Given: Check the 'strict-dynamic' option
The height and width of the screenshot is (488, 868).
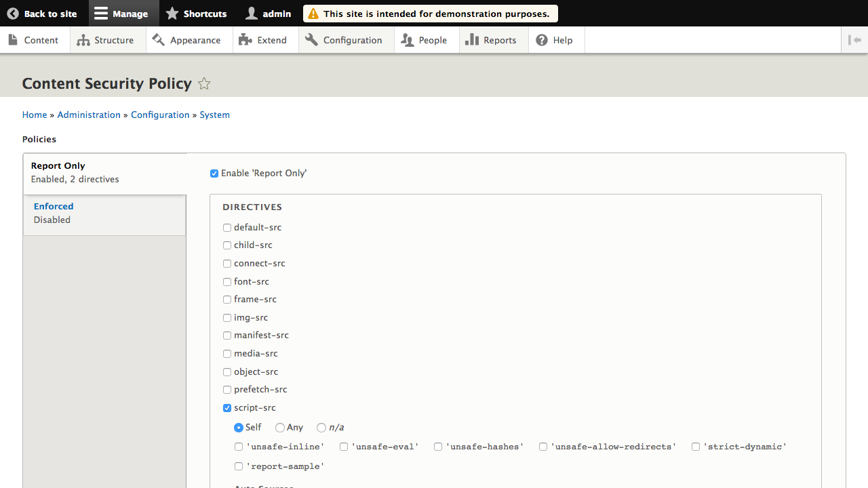Looking at the screenshot, I should point(696,447).
